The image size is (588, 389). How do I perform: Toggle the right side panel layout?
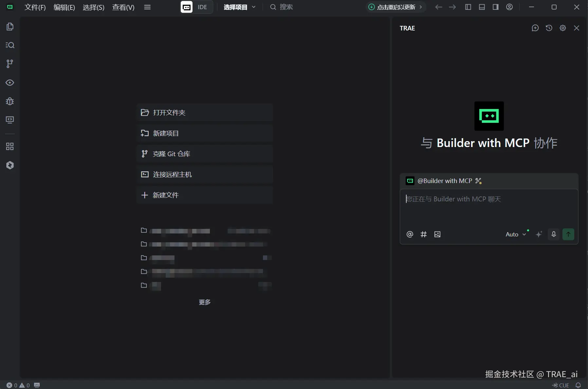tap(496, 7)
